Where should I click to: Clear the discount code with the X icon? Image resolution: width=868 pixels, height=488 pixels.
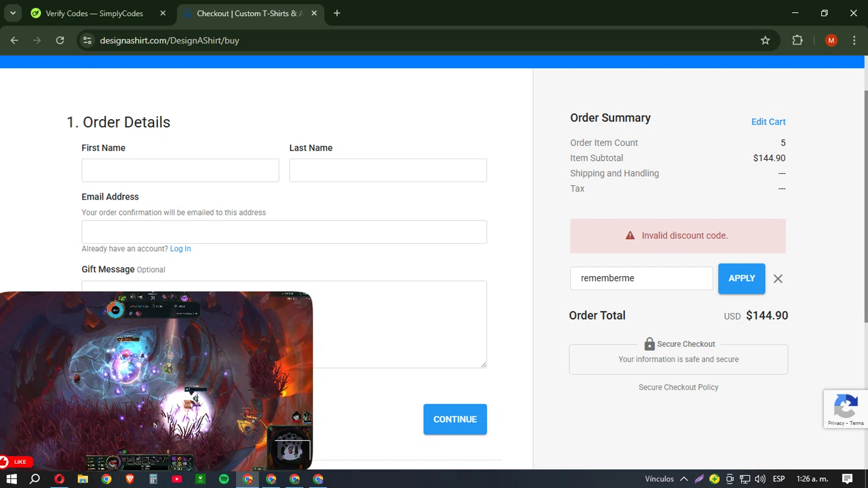[778, 279]
